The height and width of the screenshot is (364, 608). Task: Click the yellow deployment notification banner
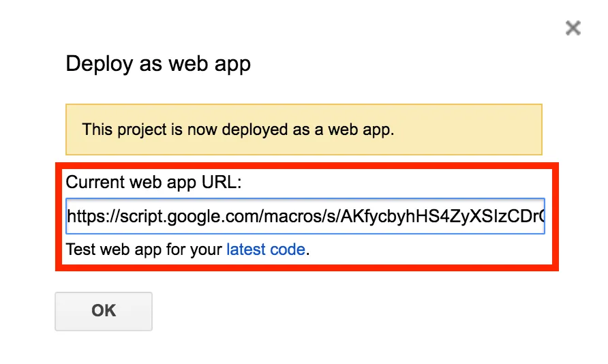point(303,130)
